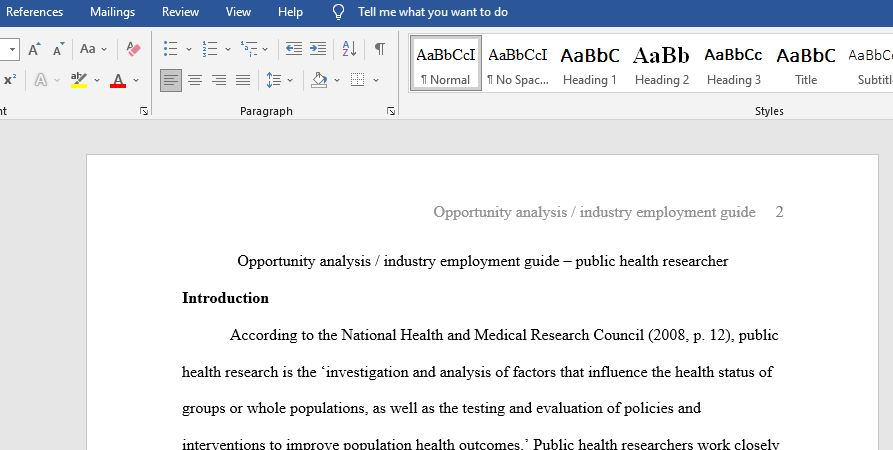Viewport: 893px width, 450px height.
Task: Apply paragraph shading with the paint bucket
Action: point(319,80)
